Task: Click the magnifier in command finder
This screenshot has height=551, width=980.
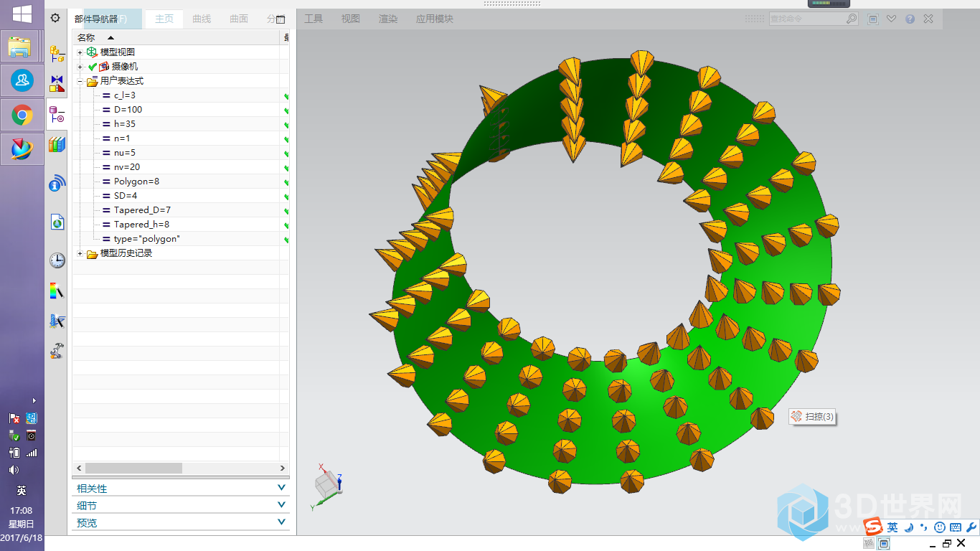Action: (851, 19)
